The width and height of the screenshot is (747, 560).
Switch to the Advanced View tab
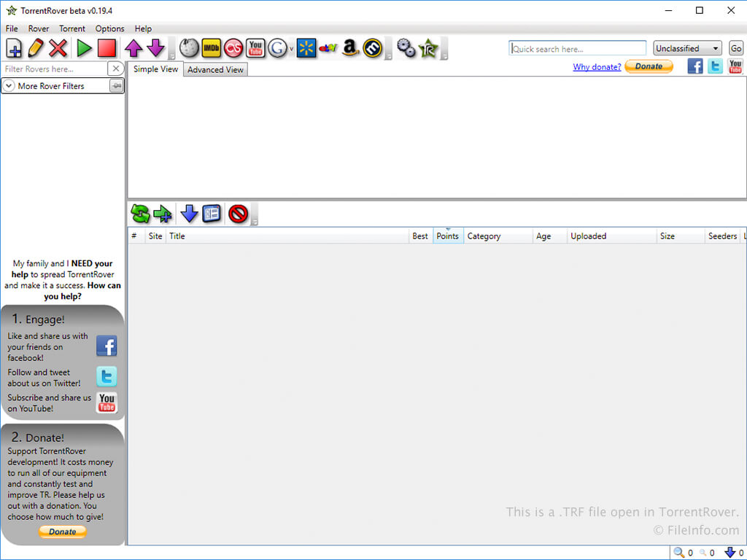[215, 69]
